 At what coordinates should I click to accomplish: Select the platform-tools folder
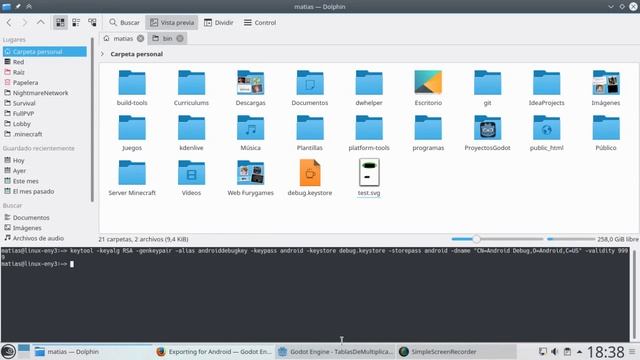coord(369,133)
